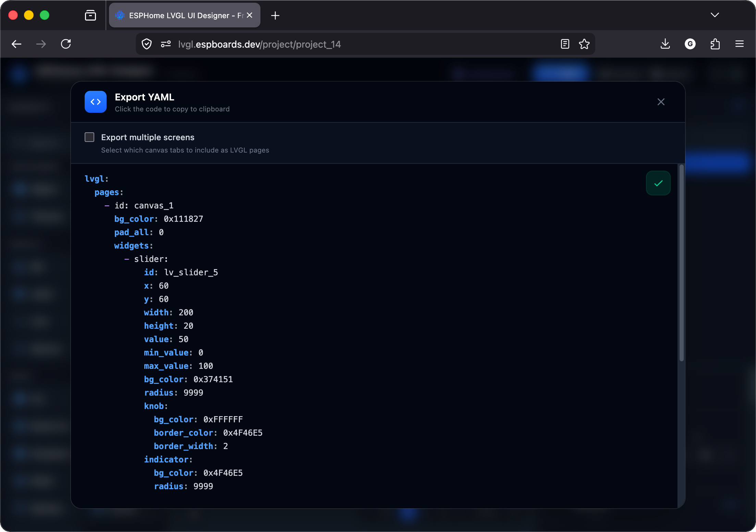
Task: Click the 'Click the code to copy' subtitle
Action: coord(172,109)
